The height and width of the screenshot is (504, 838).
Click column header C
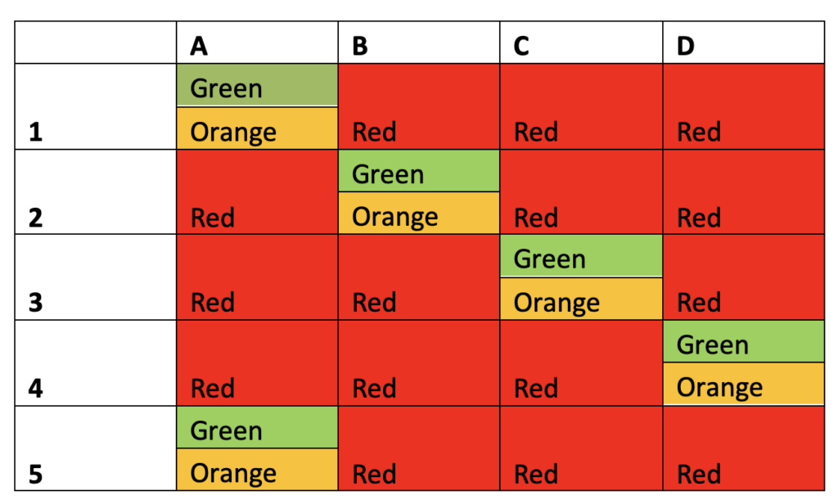point(581,43)
